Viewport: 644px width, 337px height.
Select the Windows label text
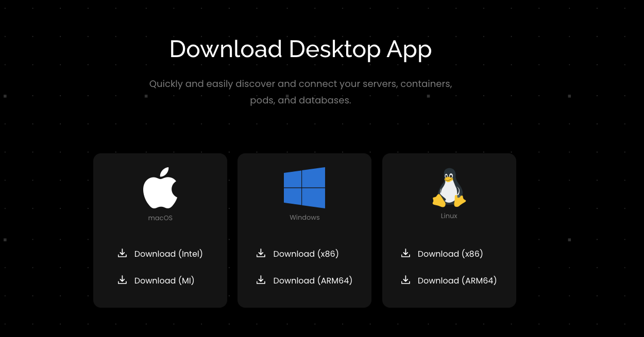pos(304,218)
